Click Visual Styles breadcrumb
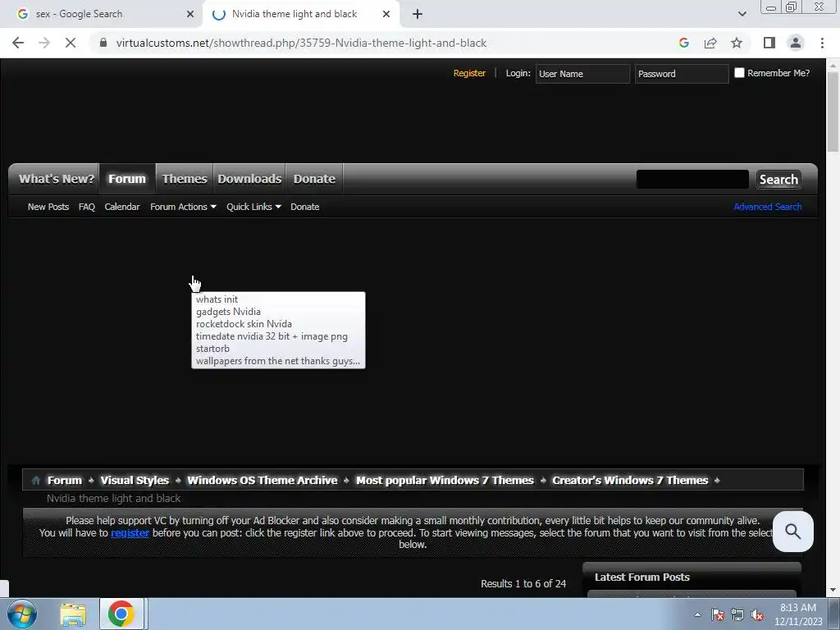Screen dimensions: 840x630 tap(135, 481)
